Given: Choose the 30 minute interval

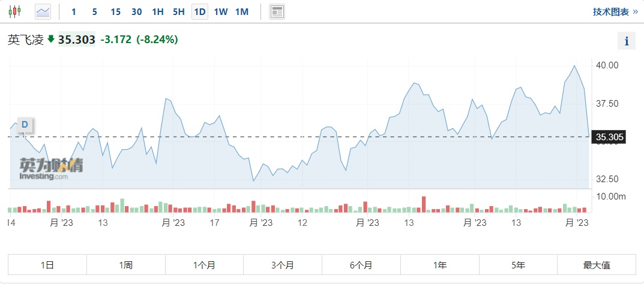Looking at the screenshot, I should tap(137, 11).
